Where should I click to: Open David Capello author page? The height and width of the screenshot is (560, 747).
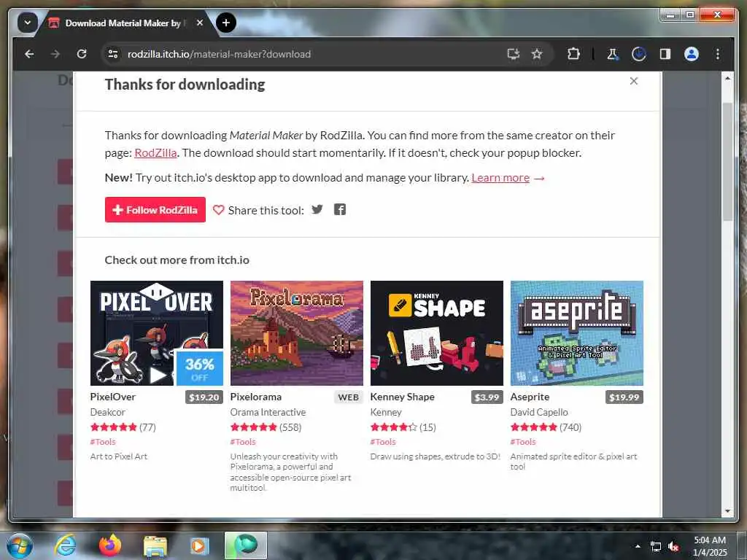click(539, 412)
